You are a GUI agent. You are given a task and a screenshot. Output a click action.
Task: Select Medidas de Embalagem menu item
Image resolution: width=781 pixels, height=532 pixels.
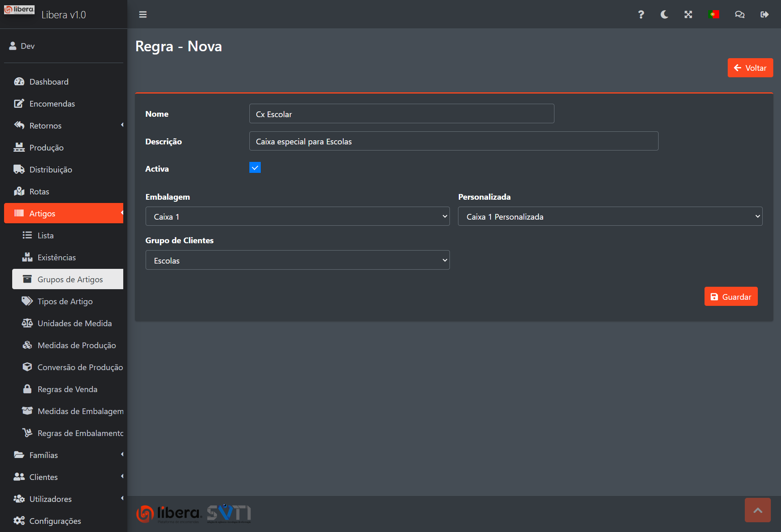(80, 411)
